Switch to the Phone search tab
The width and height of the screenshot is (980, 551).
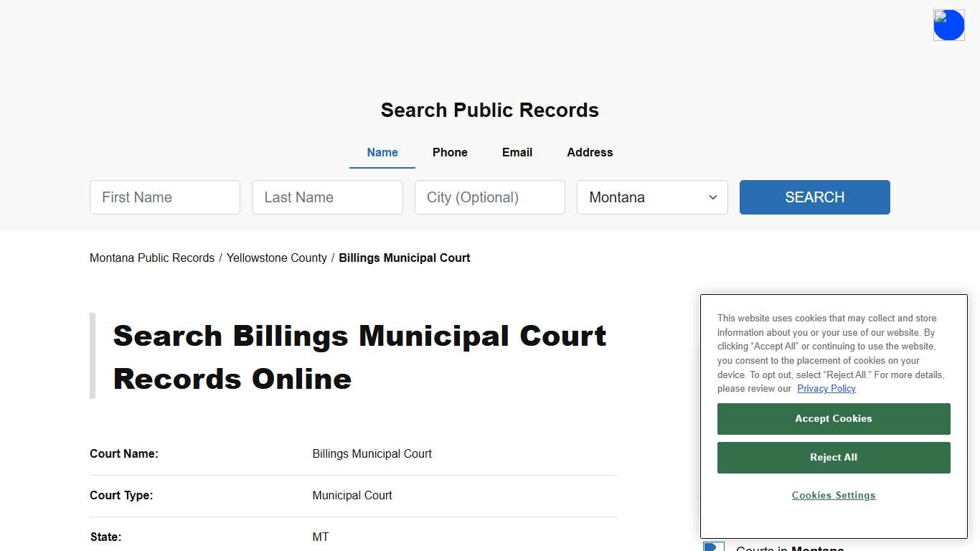tap(450, 152)
